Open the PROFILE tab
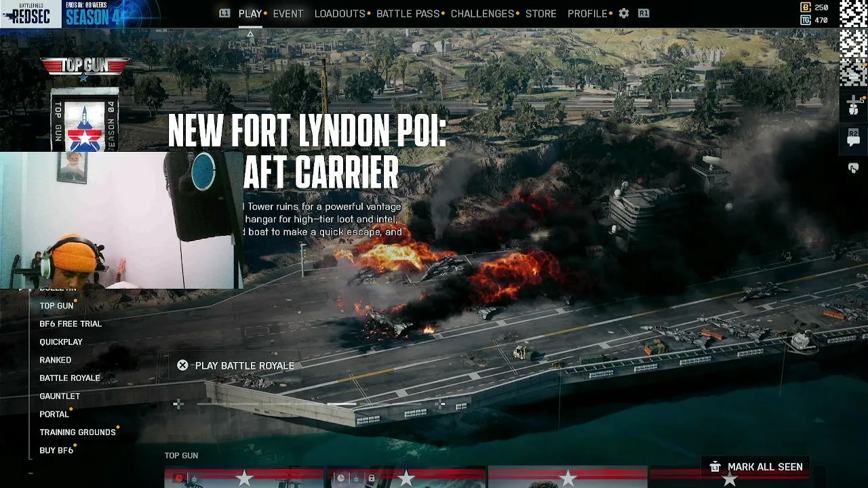Screen dimensions: 868x488 tap(587, 14)
